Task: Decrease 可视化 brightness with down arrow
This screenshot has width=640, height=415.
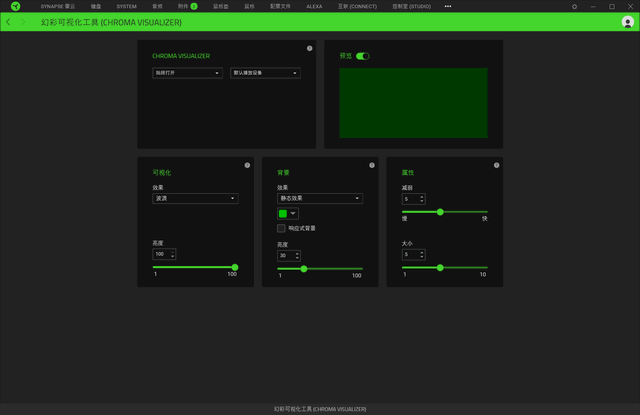Action: click(x=173, y=257)
